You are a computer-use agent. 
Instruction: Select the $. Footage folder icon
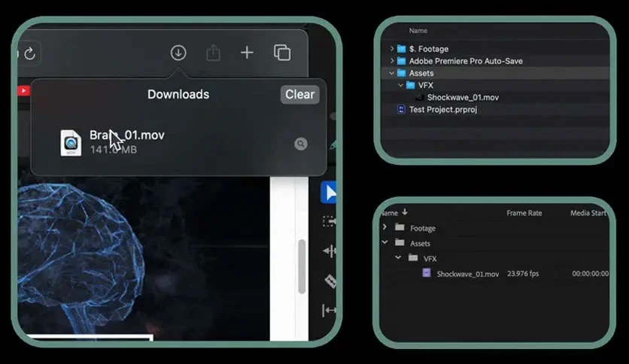pyautogui.click(x=401, y=49)
